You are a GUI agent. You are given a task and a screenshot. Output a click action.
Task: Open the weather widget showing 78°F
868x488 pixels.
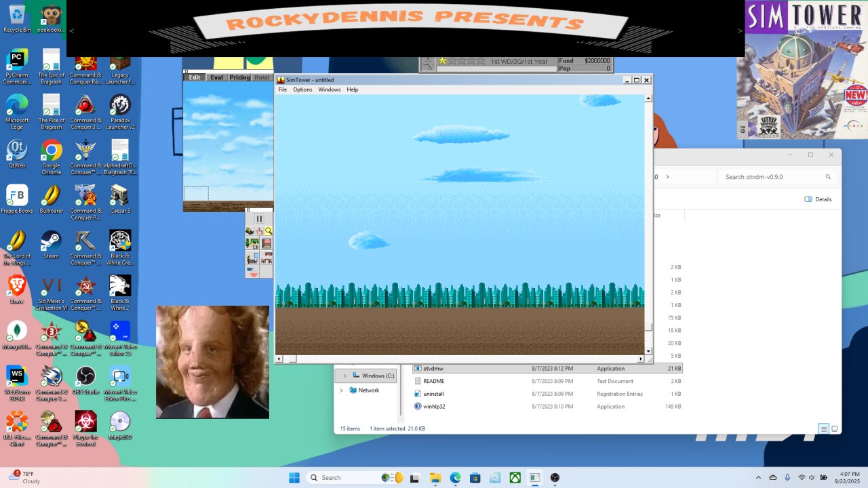[x=24, y=477]
